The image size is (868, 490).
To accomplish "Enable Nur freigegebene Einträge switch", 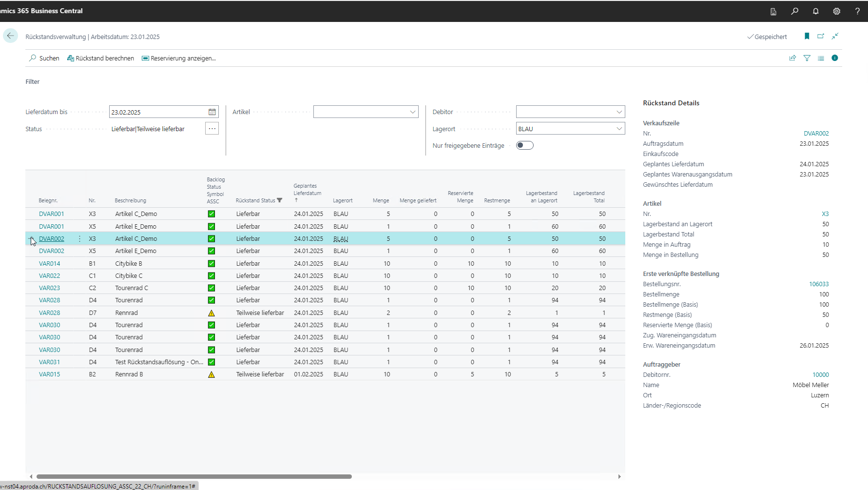I will (524, 145).
